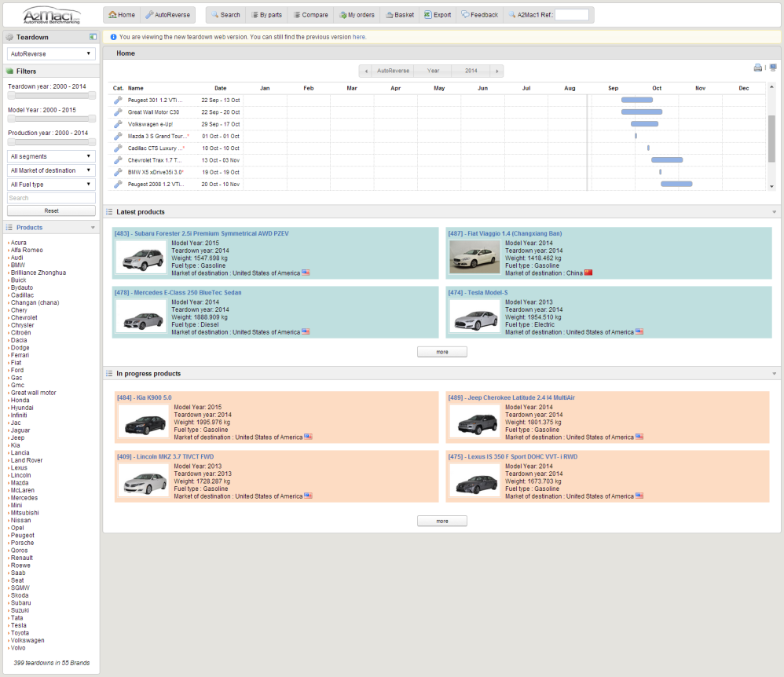The height and width of the screenshot is (677, 784).
Task: Click the wrench icon for Volkswagen e-Up!
Action: pos(118,124)
